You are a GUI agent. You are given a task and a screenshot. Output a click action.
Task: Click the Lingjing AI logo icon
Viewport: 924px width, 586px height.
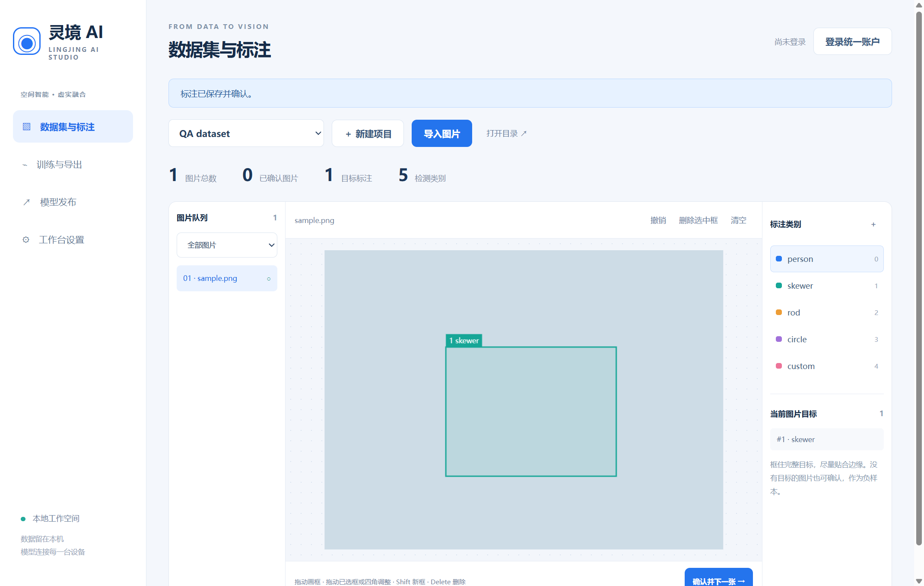(x=27, y=41)
